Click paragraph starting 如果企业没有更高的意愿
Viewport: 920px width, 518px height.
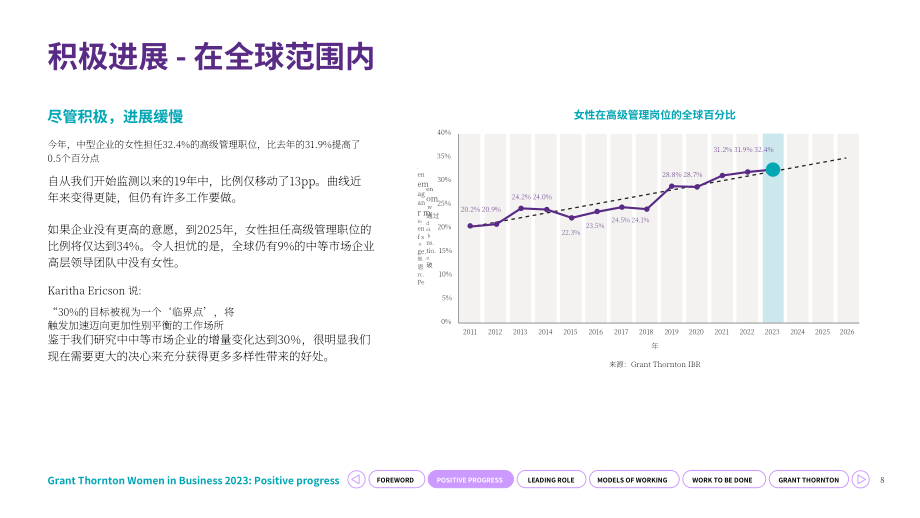(211, 246)
